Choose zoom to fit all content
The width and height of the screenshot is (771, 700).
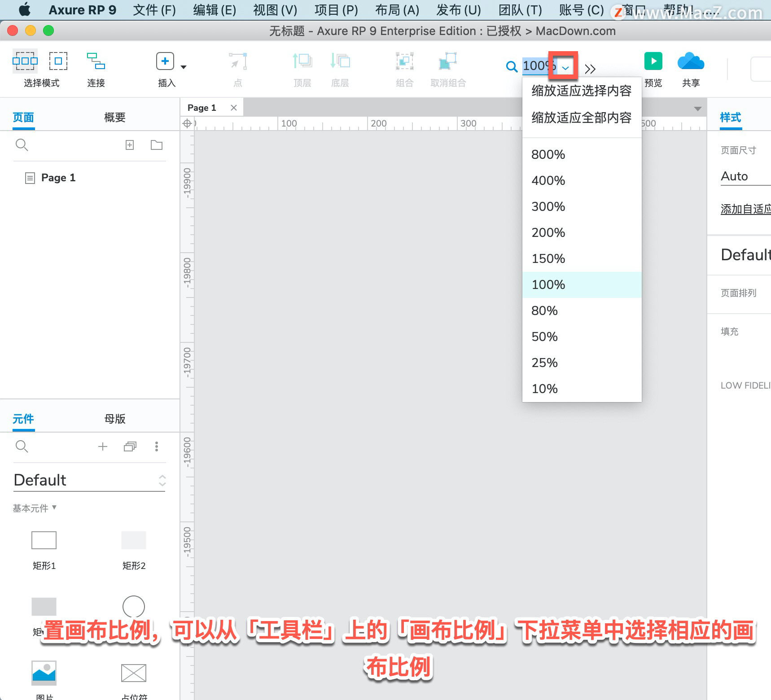582,118
